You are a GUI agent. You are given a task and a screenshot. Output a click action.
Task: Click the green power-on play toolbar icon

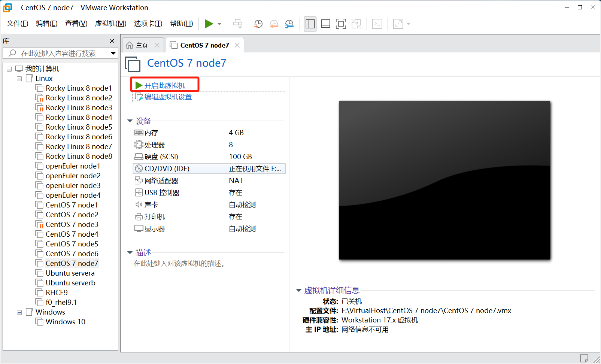209,24
